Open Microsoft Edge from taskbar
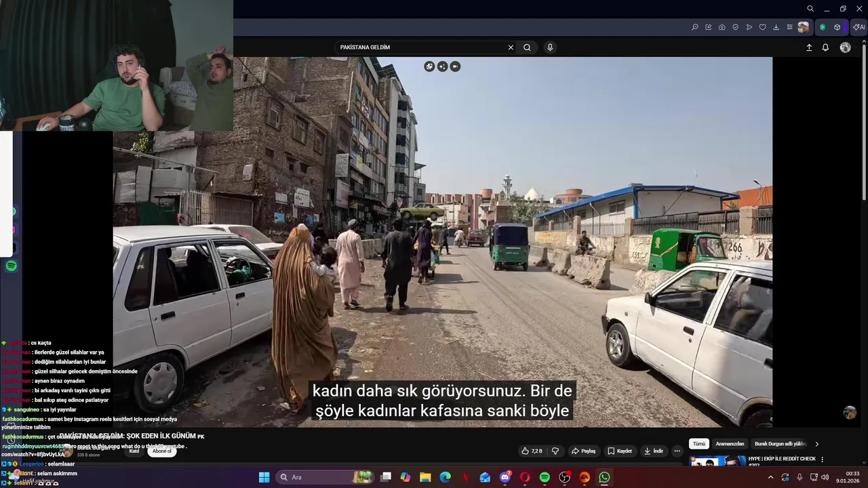Viewport: 868px width, 488px height. pos(445,477)
